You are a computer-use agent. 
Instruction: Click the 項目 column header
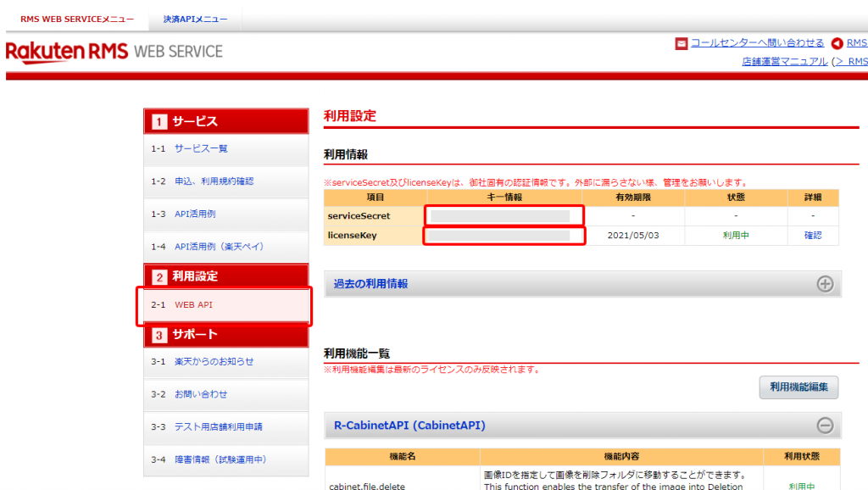tap(376, 198)
